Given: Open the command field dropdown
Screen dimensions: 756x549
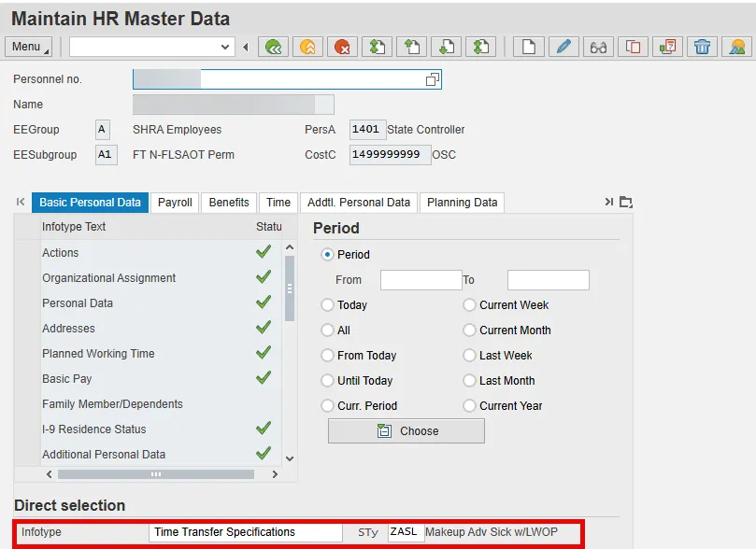Looking at the screenshot, I should point(224,48).
